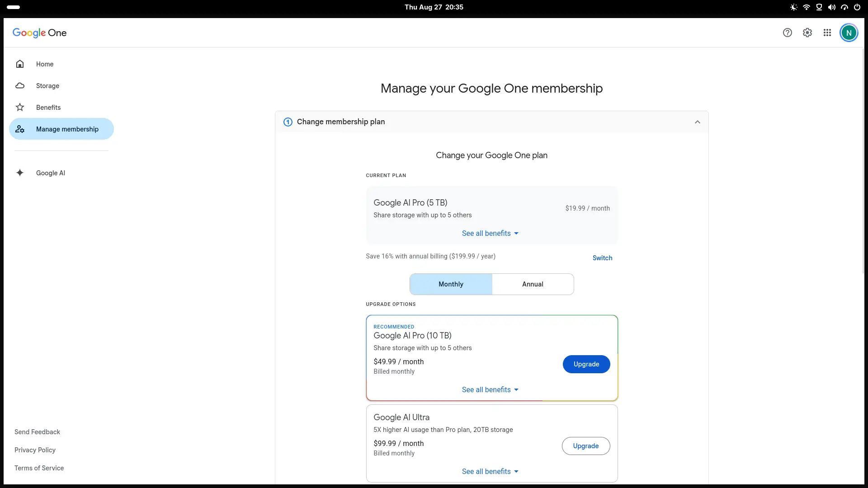Image resolution: width=868 pixels, height=488 pixels.
Task: Select Annual billing toggle
Action: 533,284
